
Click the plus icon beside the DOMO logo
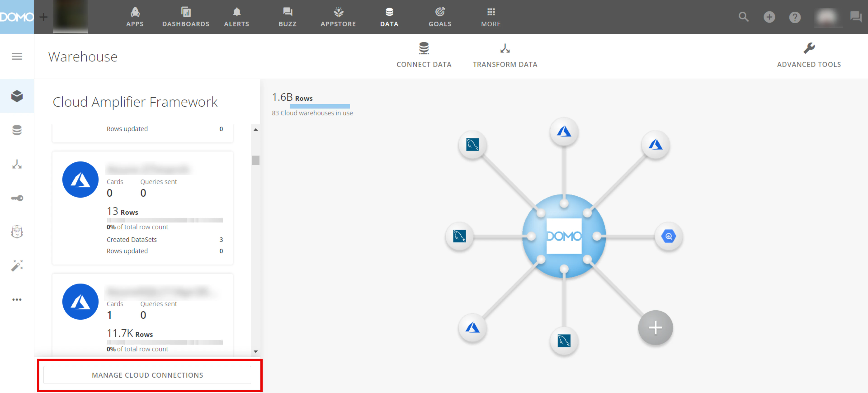click(x=43, y=17)
